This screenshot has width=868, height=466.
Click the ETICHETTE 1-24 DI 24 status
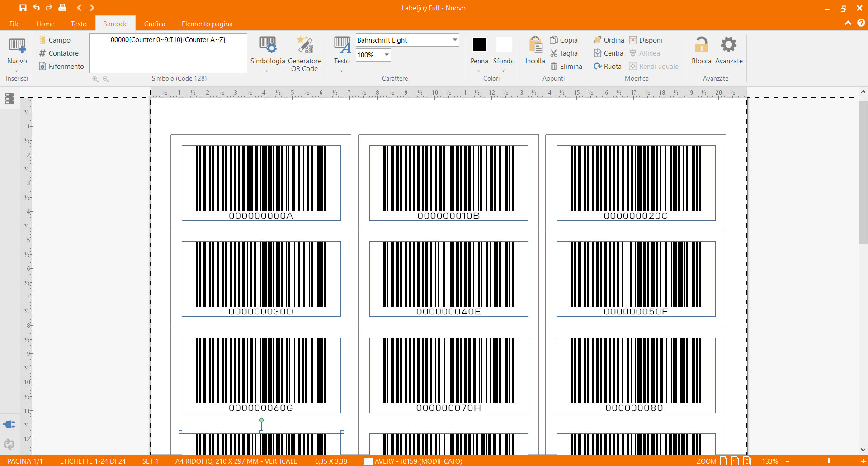(93, 461)
